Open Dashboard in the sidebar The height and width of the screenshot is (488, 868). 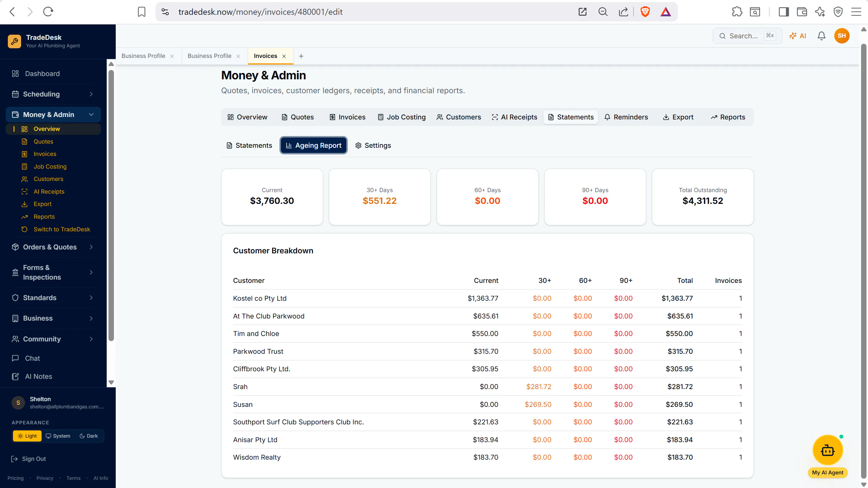(x=53, y=74)
